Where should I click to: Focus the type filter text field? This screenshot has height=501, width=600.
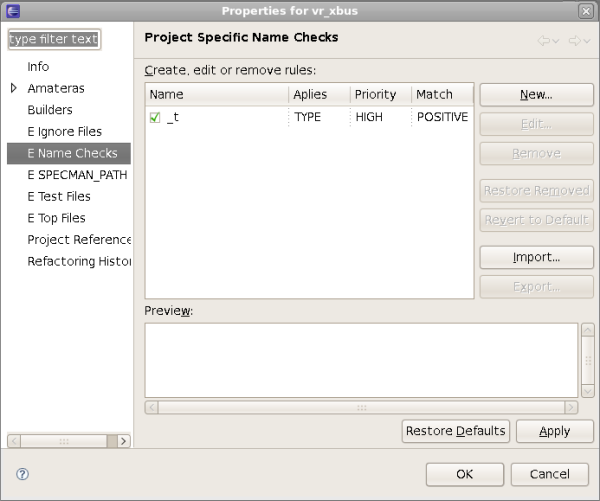coord(54,39)
